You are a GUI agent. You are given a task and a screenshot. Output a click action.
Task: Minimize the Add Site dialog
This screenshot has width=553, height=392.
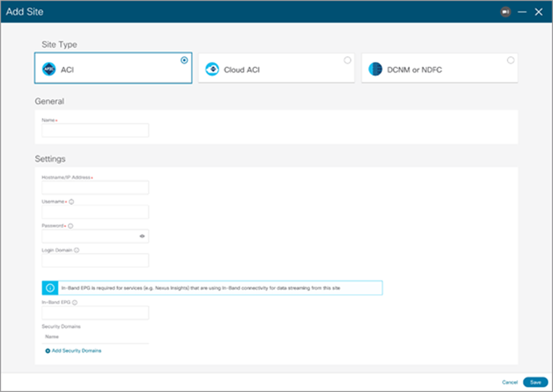[522, 11]
